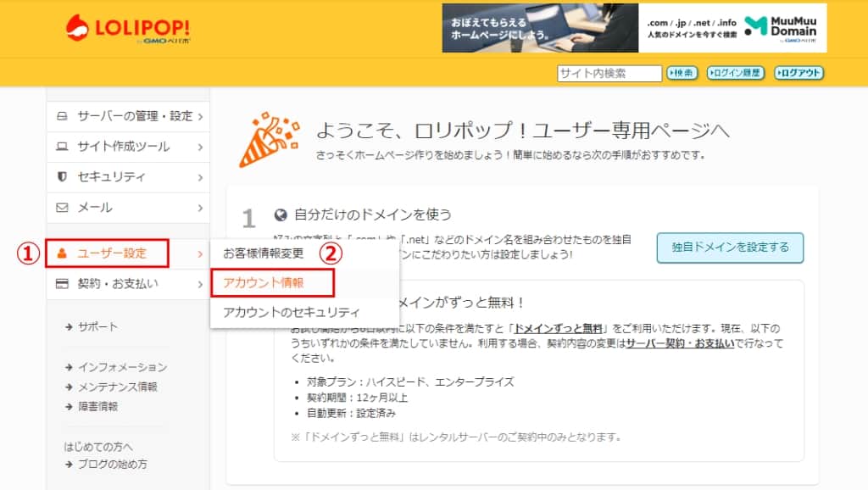Click the ログアウト button
The width and height of the screenshot is (868, 490).
798,73
